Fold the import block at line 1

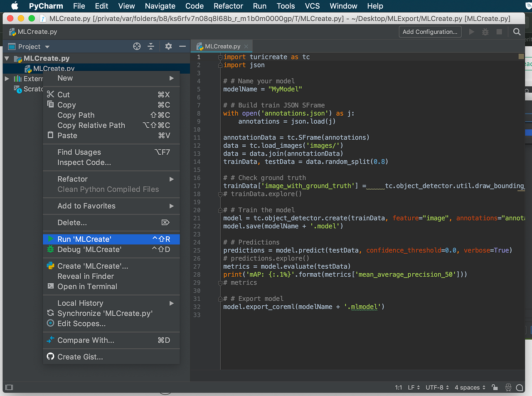pyautogui.click(x=220, y=57)
